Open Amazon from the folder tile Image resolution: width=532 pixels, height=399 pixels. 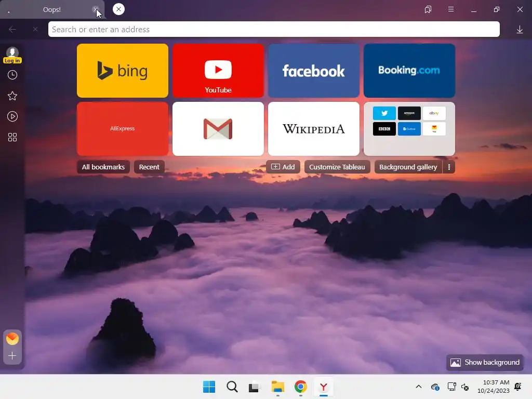click(409, 113)
